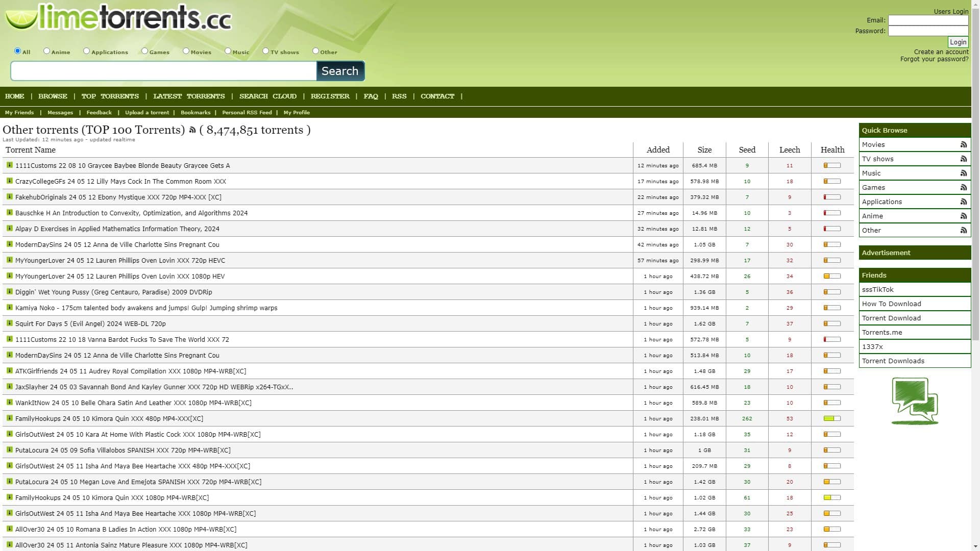Select the All category radio button
This screenshot has height=551, width=980.
tap(17, 51)
